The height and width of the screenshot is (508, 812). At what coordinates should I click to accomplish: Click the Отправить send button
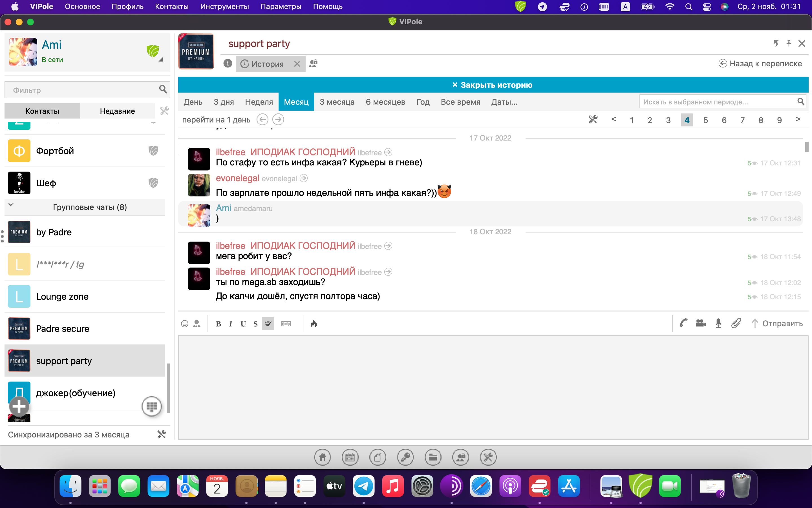[x=777, y=323]
